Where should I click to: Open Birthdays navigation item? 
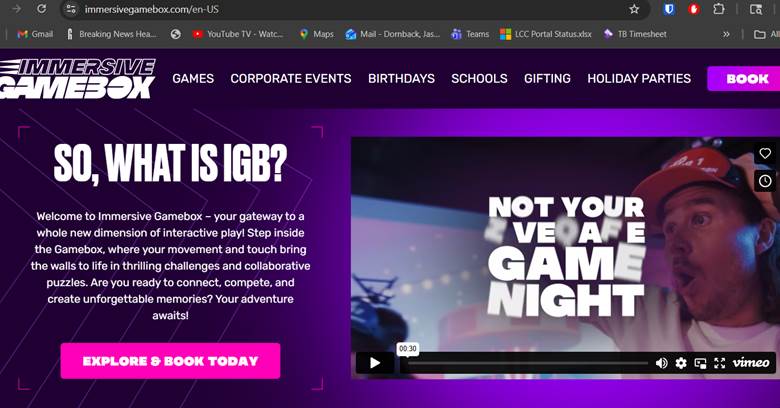[401, 78]
